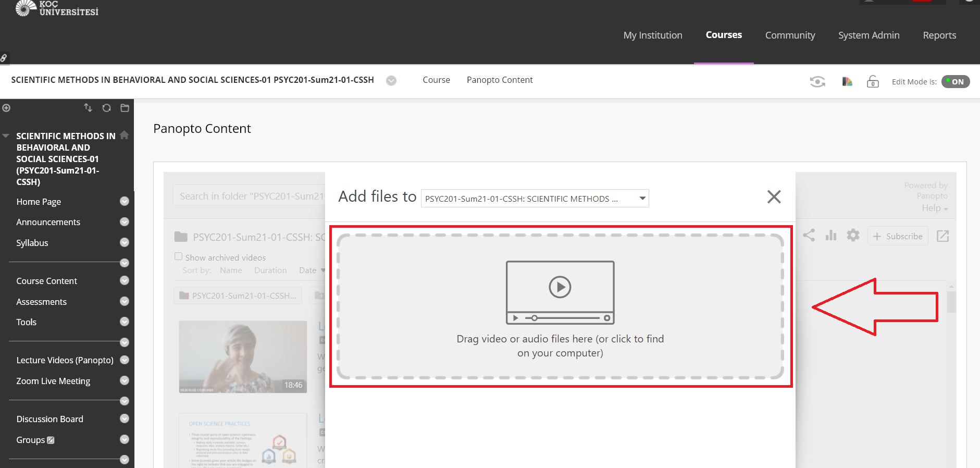Close the Add files dialog
Viewport: 980px width, 468px height.
(774, 197)
